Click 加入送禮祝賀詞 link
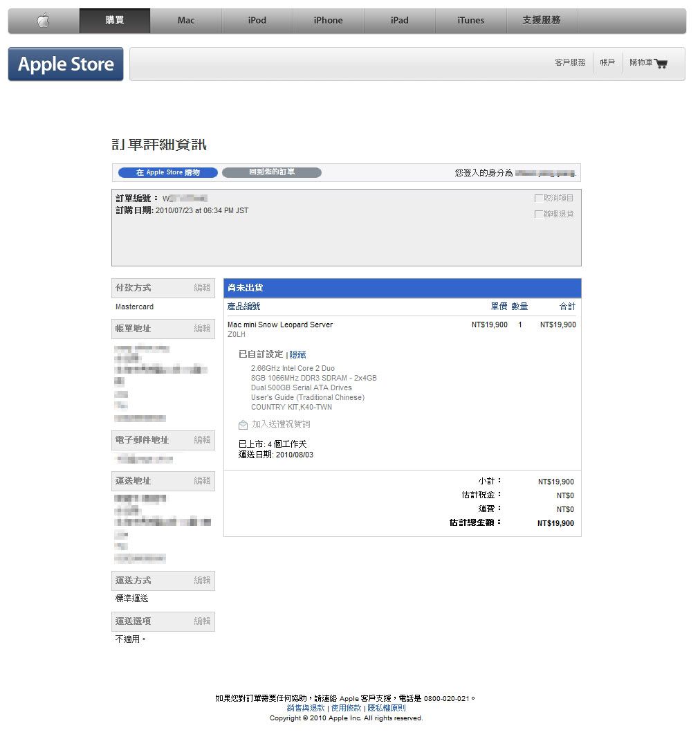Viewport: 700px width, 739px height. [282, 424]
